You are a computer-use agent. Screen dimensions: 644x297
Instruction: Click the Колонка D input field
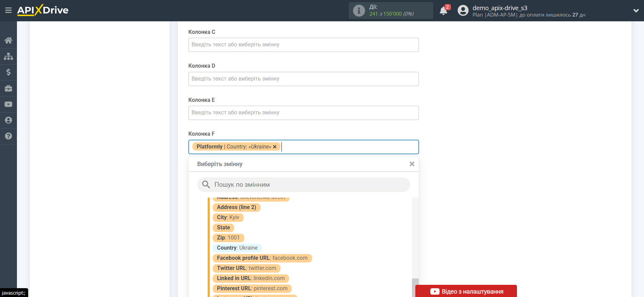point(304,79)
